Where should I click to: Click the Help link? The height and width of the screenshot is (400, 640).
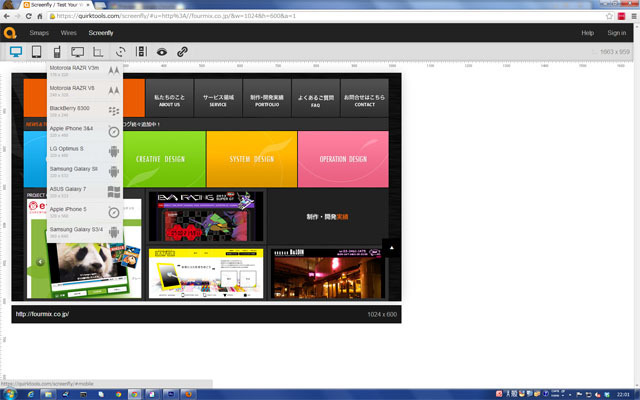(x=587, y=34)
